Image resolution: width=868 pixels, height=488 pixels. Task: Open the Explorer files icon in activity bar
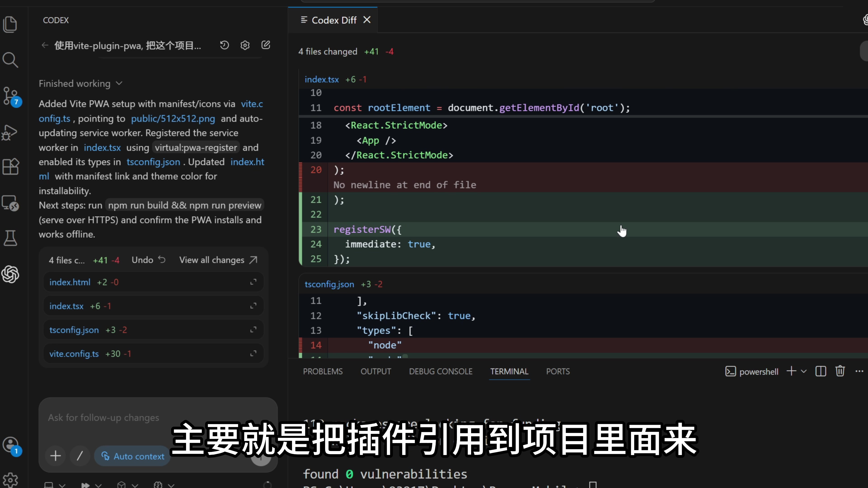coord(10,24)
